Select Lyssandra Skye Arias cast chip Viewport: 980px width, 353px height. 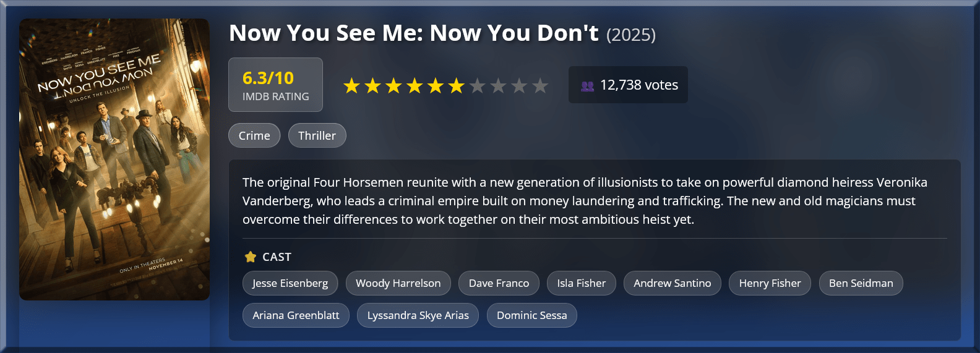point(418,315)
